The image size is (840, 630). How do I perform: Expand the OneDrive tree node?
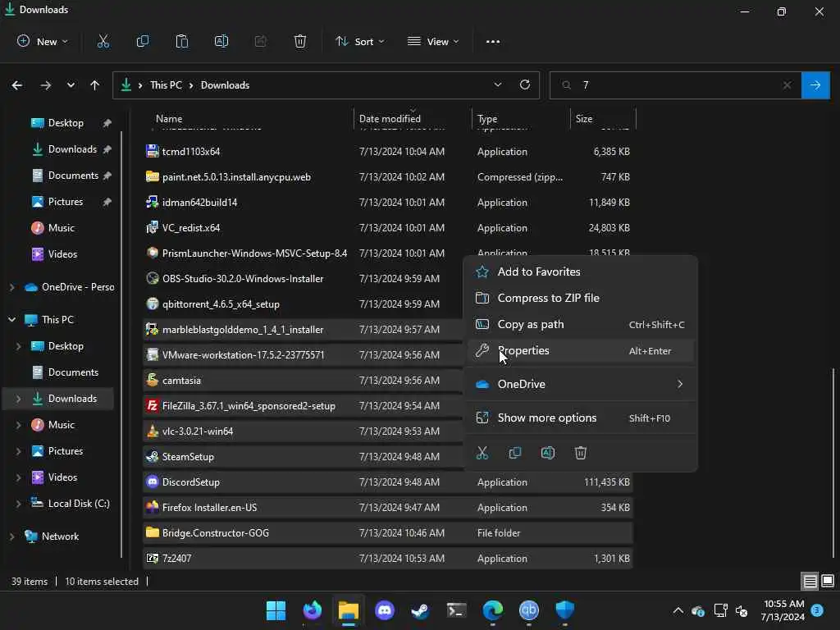click(x=11, y=287)
